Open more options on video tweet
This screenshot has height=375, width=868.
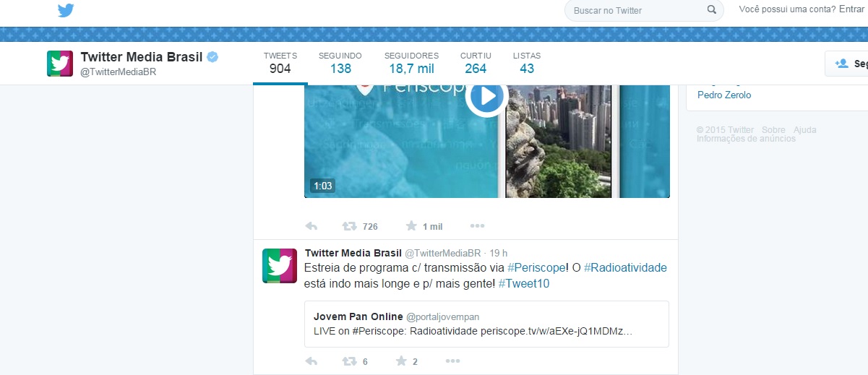[x=477, y=226]
